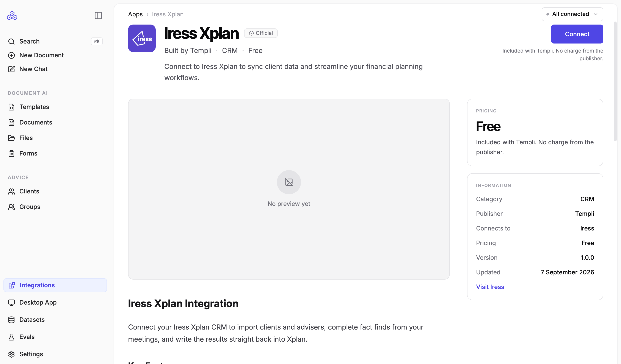This screenshot has width=621, height=364.
Task: Click the Forms clipboard icon
Action: (11, 153)
